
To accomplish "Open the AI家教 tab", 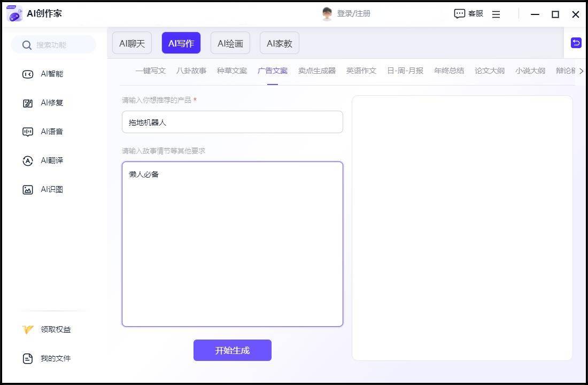I will pyautogui.click(x=280, y=43).
